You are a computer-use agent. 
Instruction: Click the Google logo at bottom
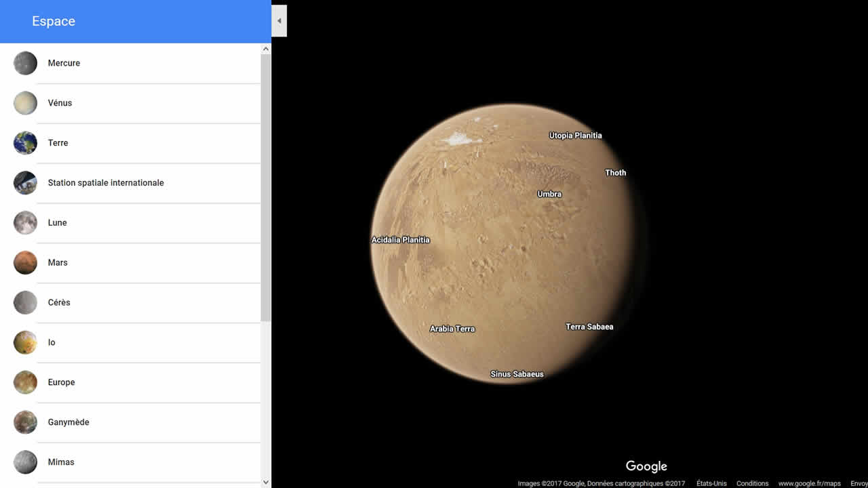(646, 466)
